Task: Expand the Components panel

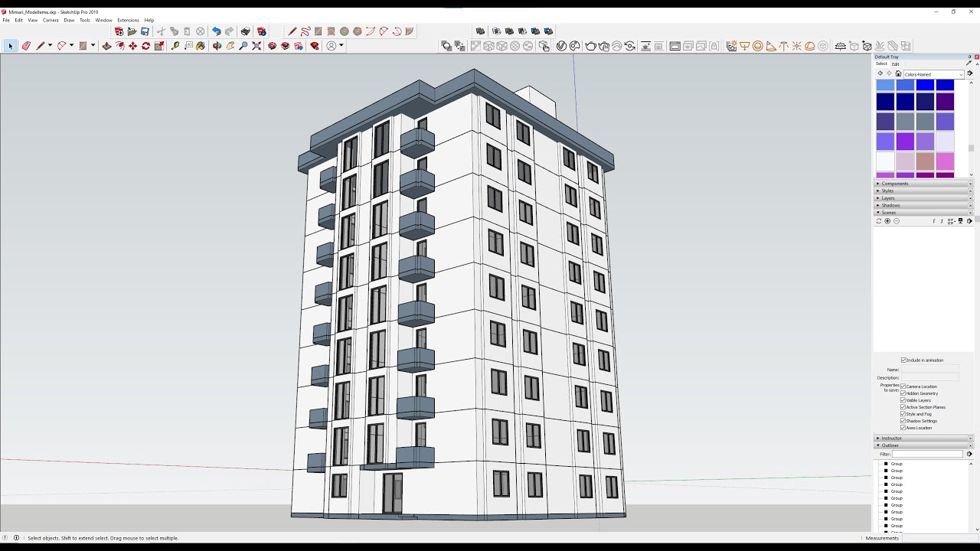Action: point(923,184)
